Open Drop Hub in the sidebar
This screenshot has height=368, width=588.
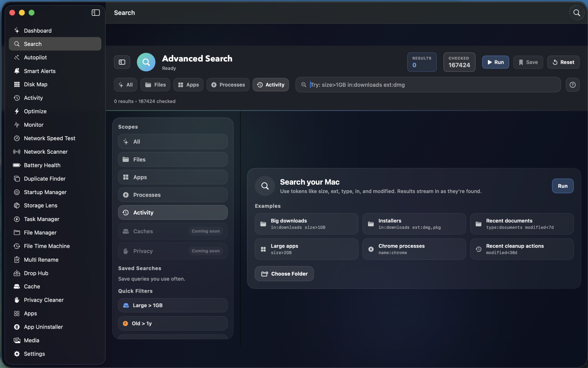(x=55, y=273)
